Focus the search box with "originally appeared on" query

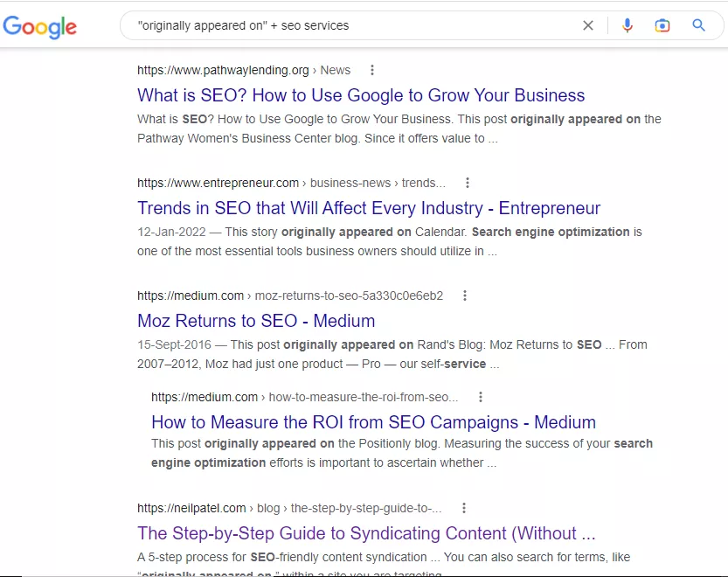(x=353, y=25)
